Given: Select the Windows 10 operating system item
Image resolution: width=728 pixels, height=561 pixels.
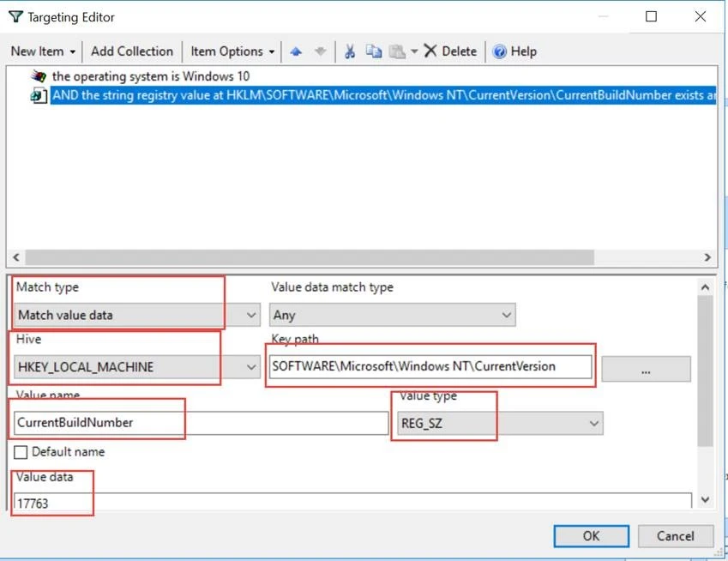Looking at the screenshot, I should [150, 76].
